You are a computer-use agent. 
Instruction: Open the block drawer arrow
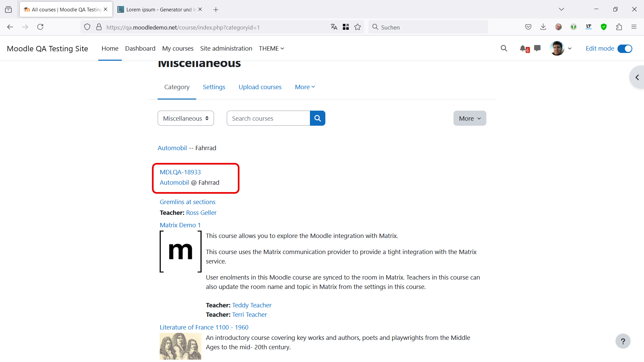tap(637, 77)
